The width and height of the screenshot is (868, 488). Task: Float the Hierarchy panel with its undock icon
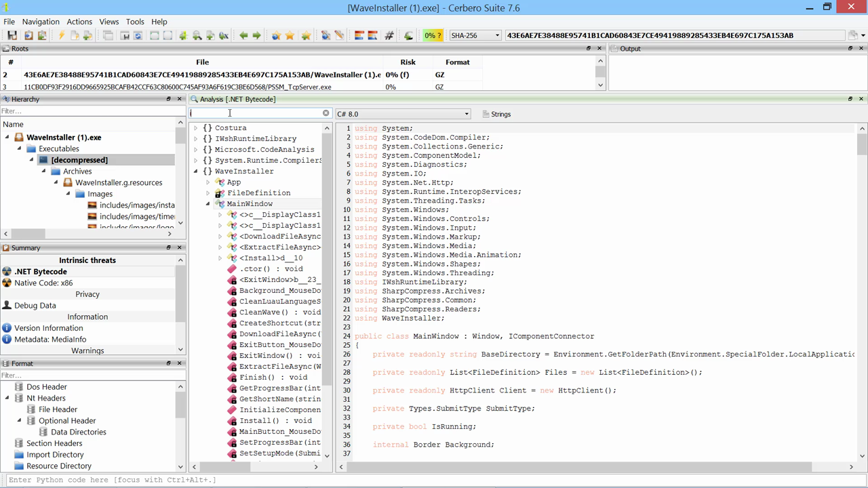(x=169, y=99)
